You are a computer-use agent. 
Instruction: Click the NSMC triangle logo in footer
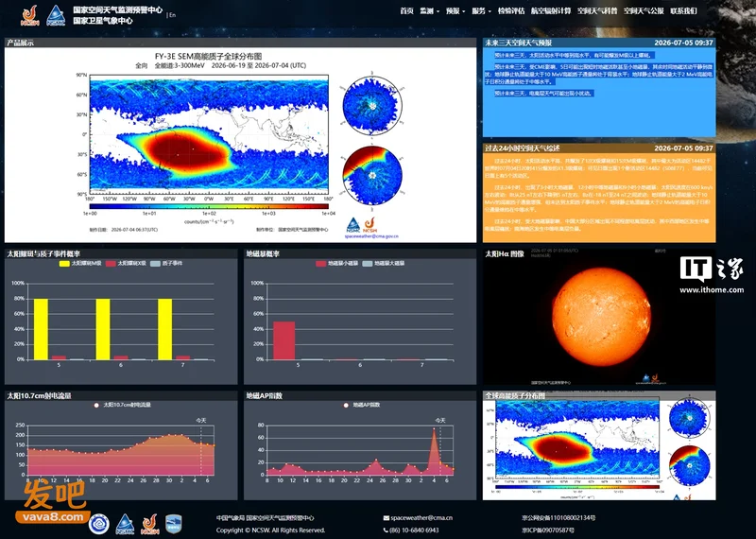(x=125, y=524)
